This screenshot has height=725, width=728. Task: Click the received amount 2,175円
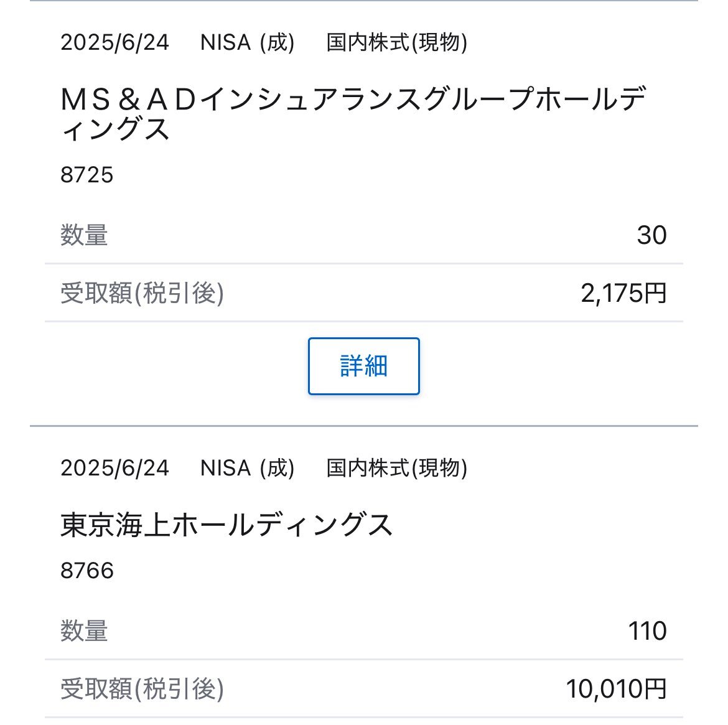coord(623,293)
